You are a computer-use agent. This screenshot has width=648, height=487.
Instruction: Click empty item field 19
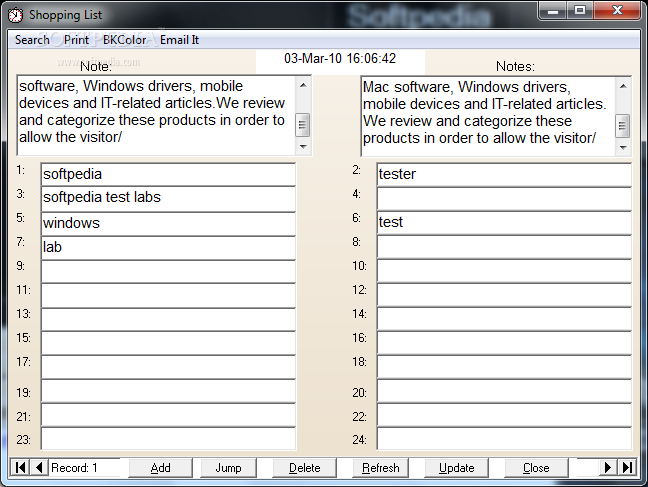point(168,392)
